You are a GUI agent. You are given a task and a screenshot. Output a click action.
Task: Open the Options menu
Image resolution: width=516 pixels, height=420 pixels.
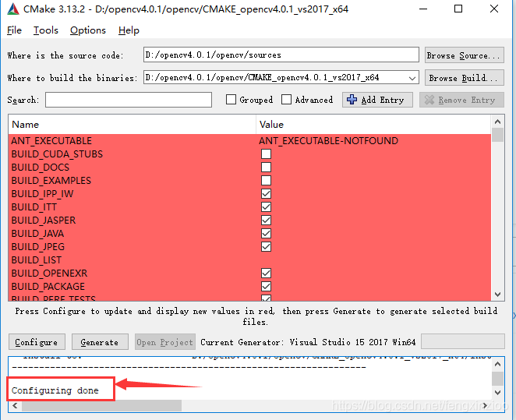pyautogui.click(x=88, y=30)
